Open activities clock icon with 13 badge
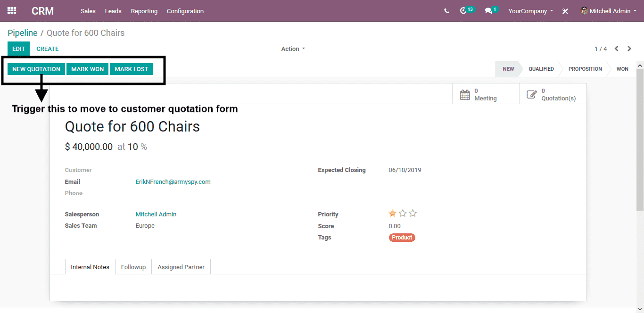 tap(463, 11)
